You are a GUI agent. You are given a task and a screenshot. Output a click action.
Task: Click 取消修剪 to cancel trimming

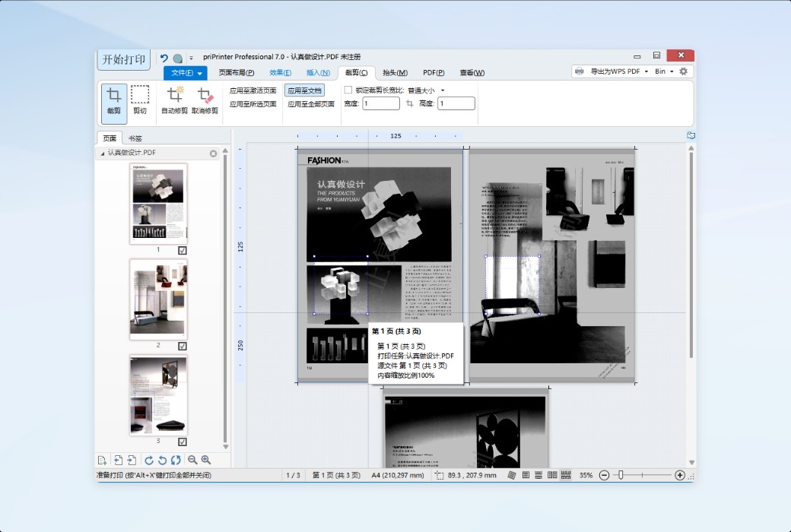(x=205, y=100)
